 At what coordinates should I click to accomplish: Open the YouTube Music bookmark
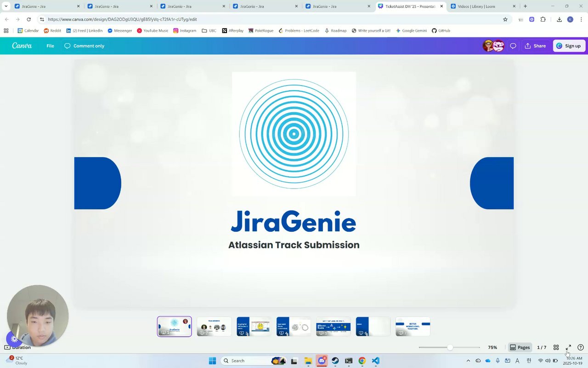[x=153, y=31]
